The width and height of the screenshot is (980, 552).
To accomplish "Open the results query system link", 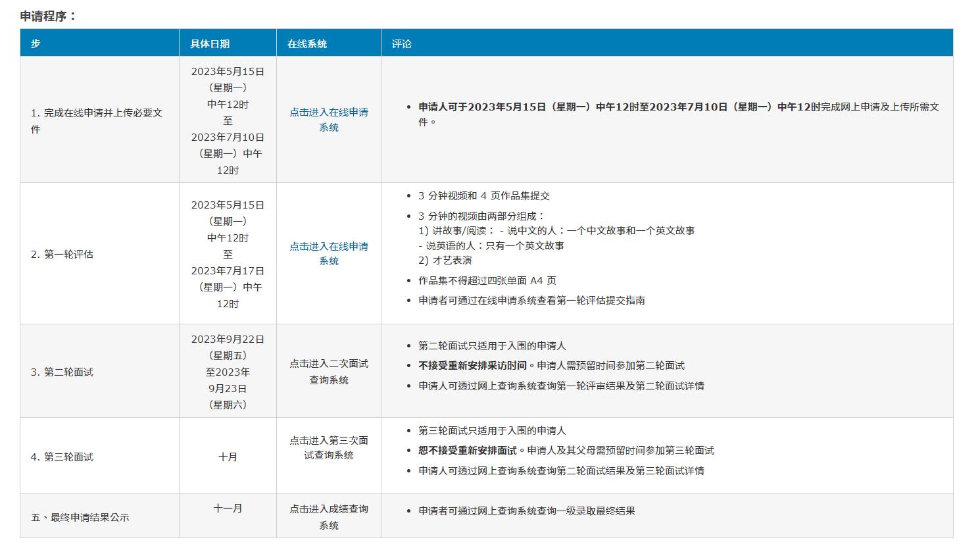I will [329, 515].
